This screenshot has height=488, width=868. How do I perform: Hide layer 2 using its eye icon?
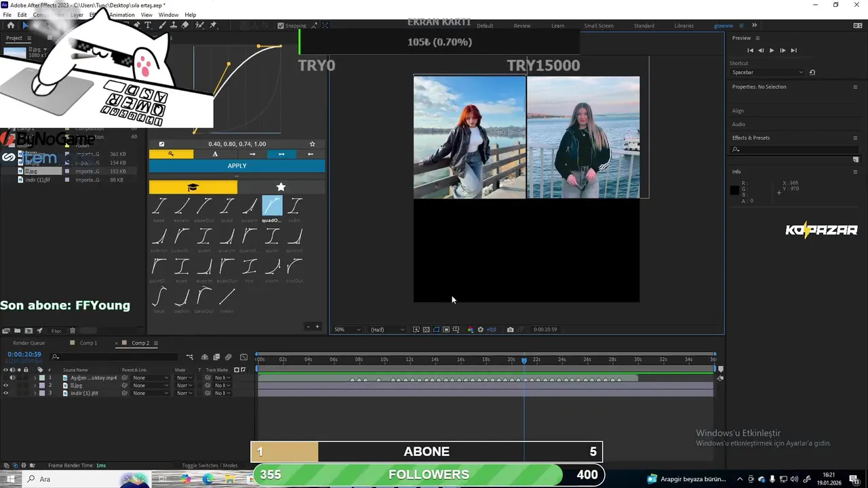pyautogui.click(x=5, y=386)
